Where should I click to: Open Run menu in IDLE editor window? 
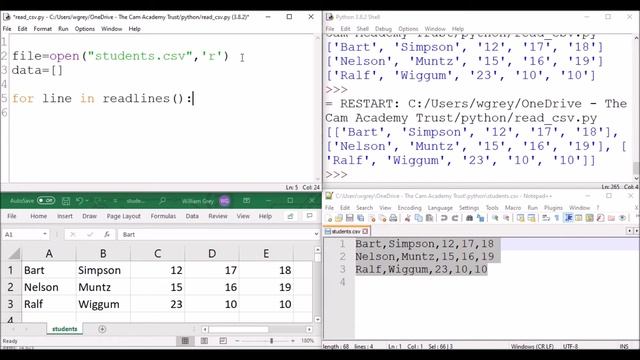point(63,29)
